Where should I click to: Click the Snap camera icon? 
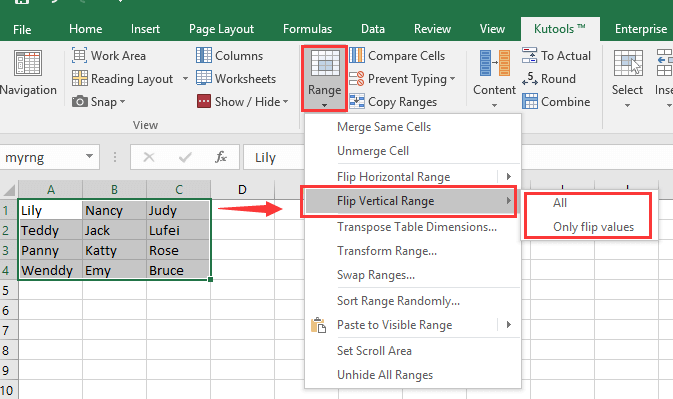(79, 102)
